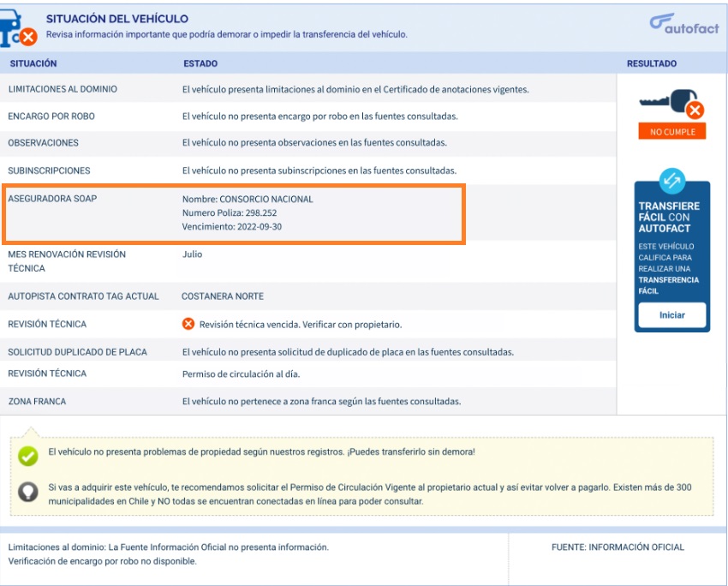This screenshot has height=586, width=728.
Task: Click the lightbulb tip icon
Action: click(x=28, y=493)
